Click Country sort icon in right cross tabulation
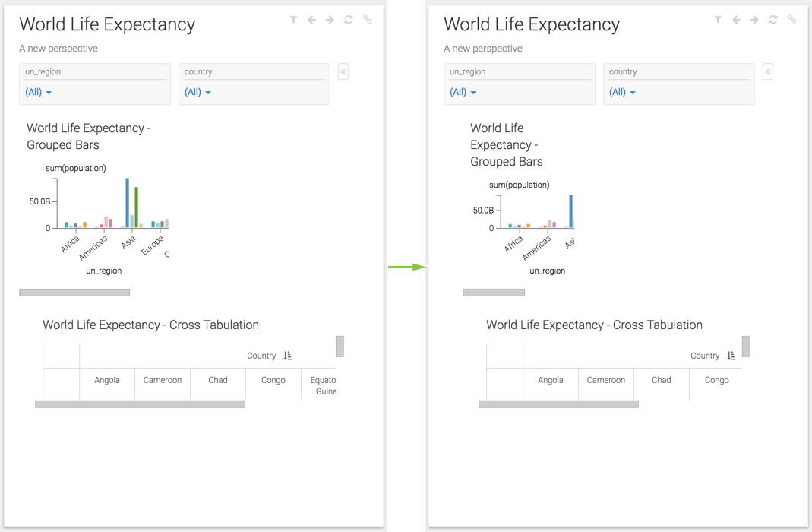This screenshot has height=532, width=812. point(731,356)
